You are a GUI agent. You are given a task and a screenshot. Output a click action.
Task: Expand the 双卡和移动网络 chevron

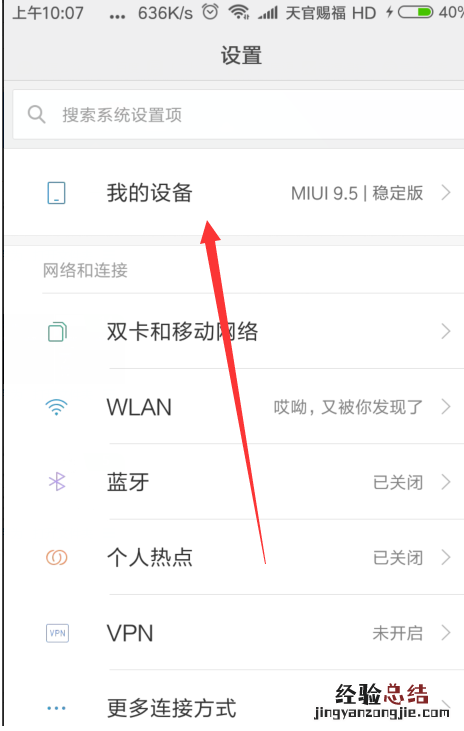tap(446, 331)
